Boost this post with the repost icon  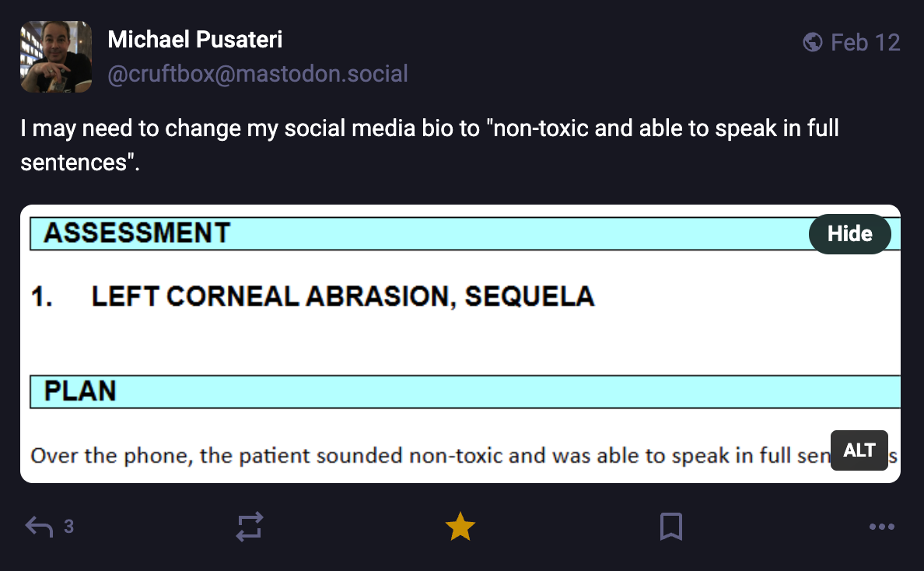tap(250, 527)
